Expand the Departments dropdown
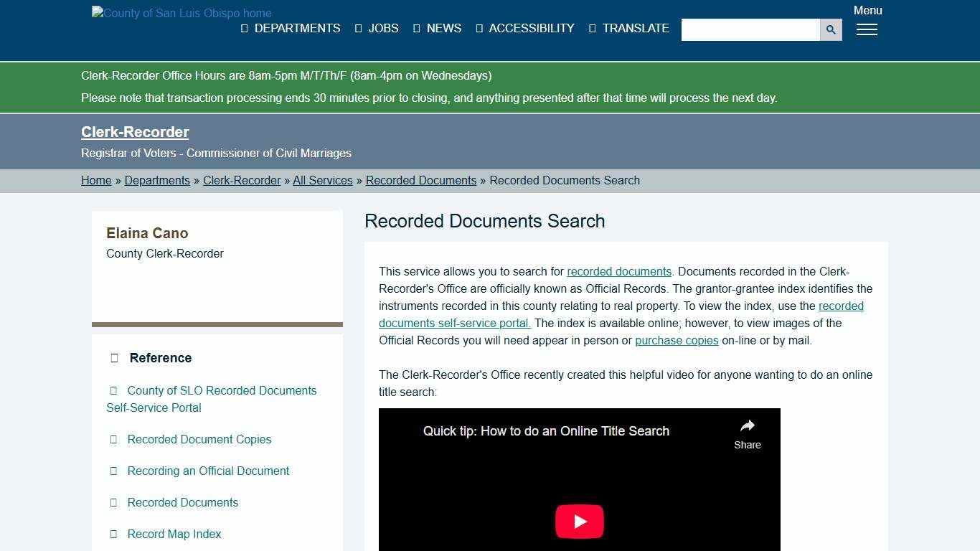The image size is (980, 551). (x=297, y=29)
